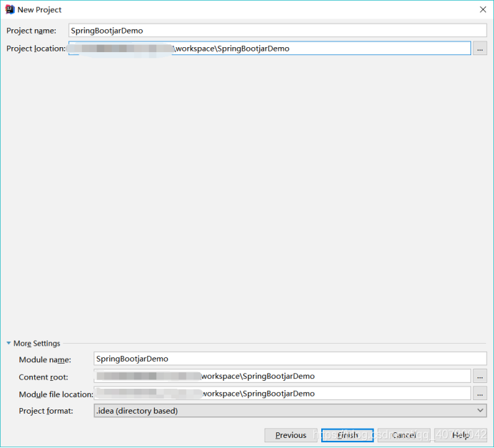
Task: Browse for Module file location ellipsis button
Action: coord(480,394)
